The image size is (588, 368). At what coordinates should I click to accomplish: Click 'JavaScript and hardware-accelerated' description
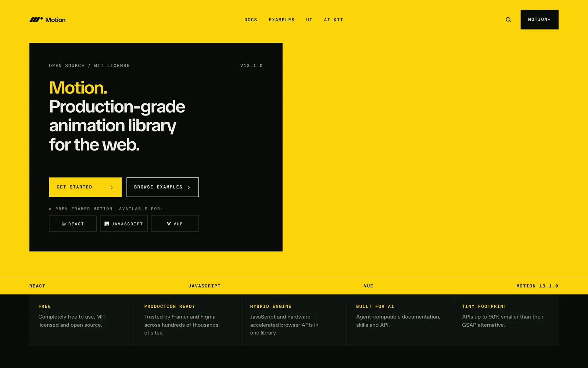tap(284, 325)
